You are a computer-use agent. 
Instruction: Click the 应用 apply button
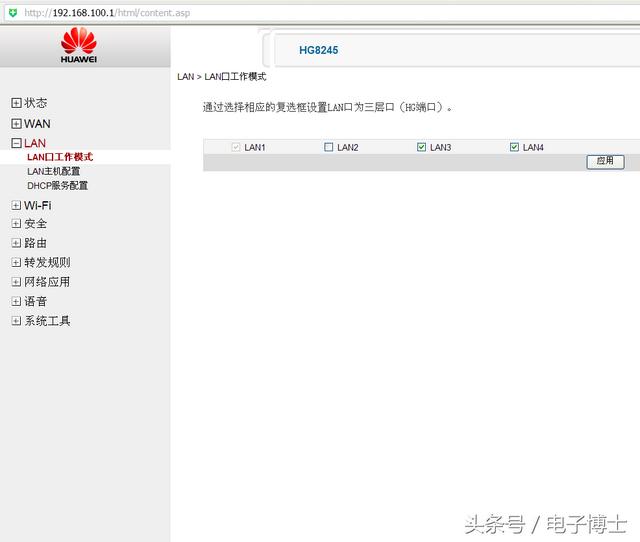point(605,161)
